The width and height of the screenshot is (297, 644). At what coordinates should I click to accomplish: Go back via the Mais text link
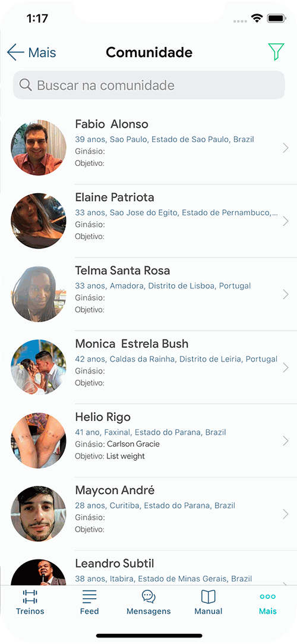coord(42,52)
